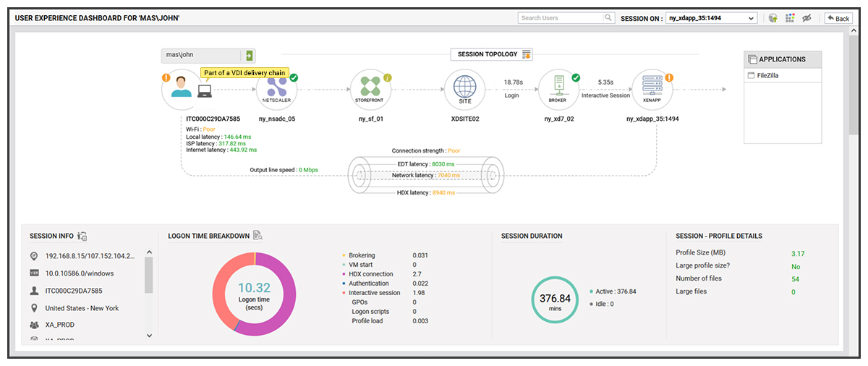Click orange alert badge on XenApp

(x=669, y=77)
